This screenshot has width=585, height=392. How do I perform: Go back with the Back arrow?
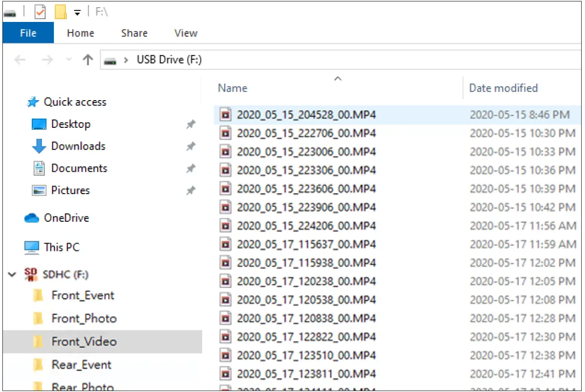pos(20,60)
